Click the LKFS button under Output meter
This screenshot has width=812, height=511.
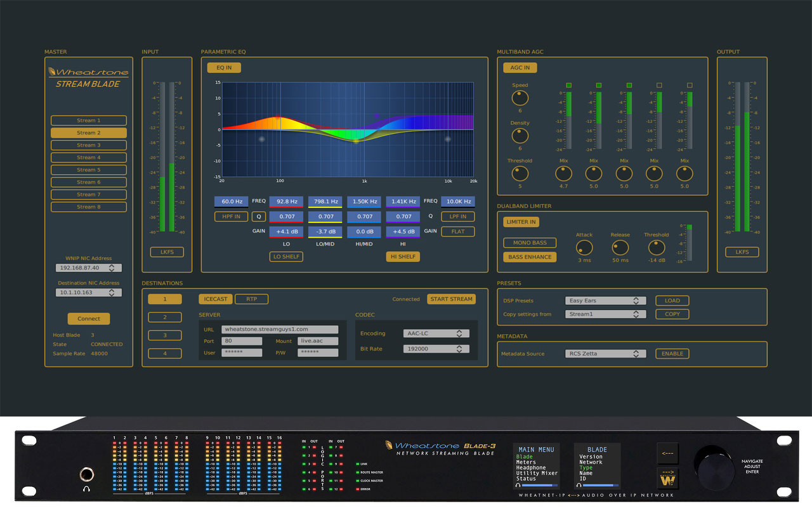point(742,252)
